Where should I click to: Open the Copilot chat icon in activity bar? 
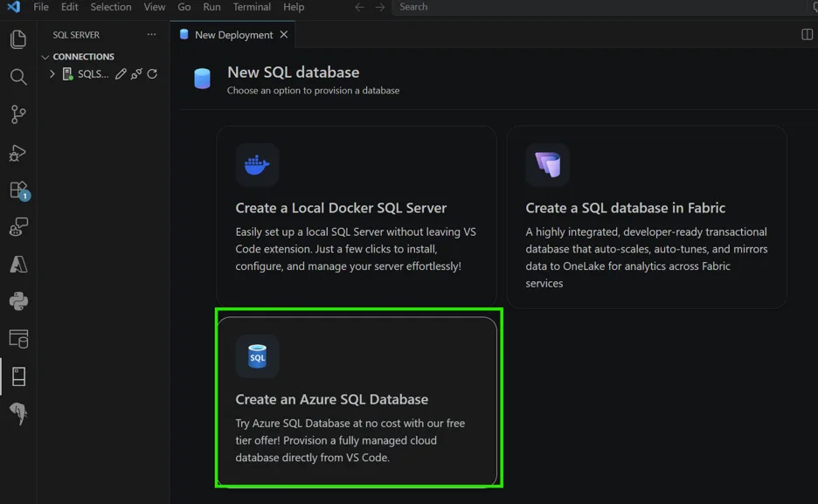coord(18,227)
